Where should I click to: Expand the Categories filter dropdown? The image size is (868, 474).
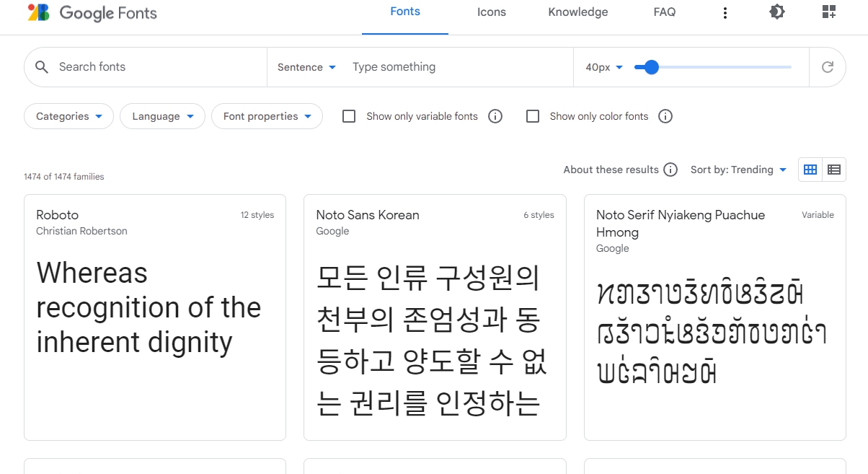click(69, 116)
